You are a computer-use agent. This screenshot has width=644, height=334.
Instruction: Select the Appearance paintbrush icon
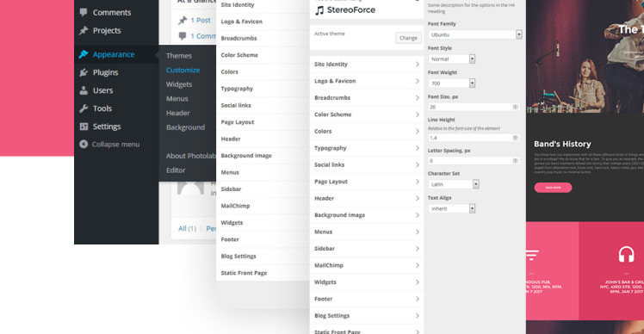tap(84, 54)
